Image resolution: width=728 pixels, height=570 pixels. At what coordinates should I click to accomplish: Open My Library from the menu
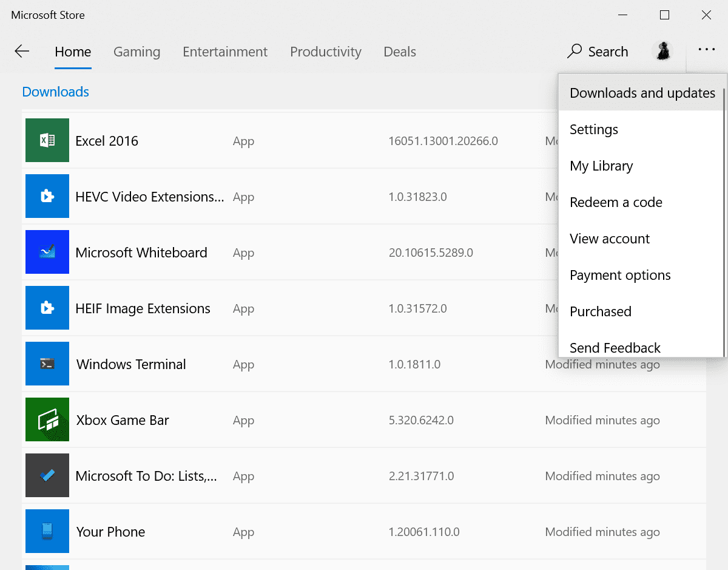641,166
